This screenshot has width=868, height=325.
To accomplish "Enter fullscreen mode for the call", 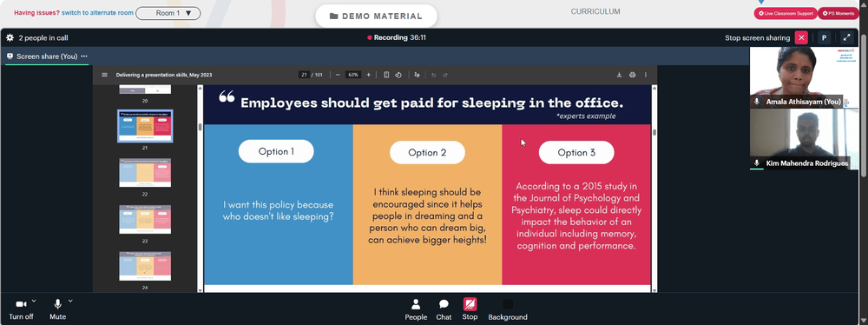I will 846,37.
